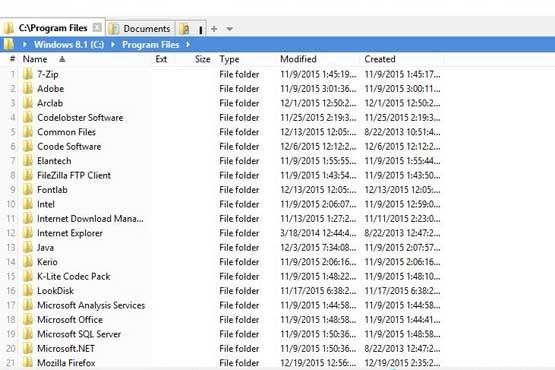Sort by the Size column header
This screenshot has width=555, height=370.
click(202, 59)
